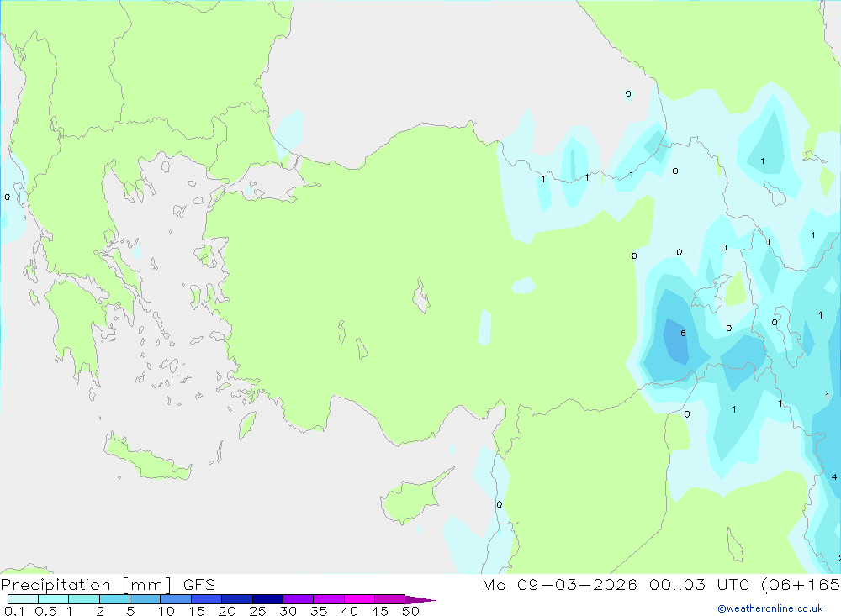Click the '6' precipitation value on the map

point(683,333)
